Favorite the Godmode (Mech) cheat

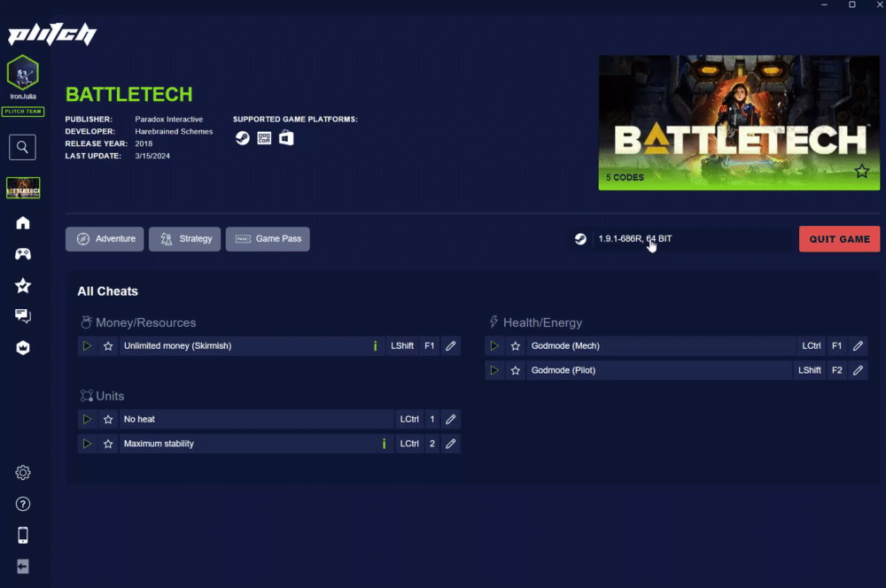click(516, 345)
